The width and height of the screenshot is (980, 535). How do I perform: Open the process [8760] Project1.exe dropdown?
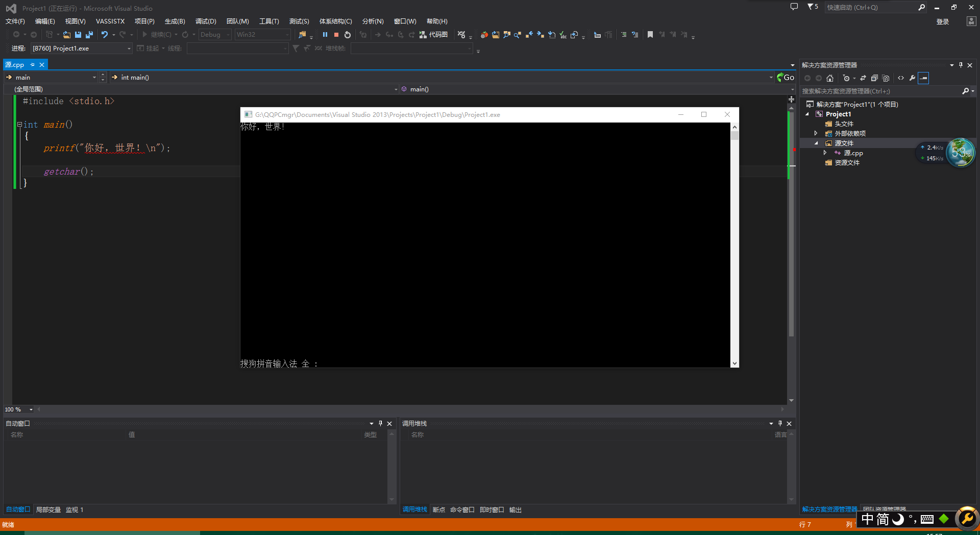tap(81, 48)
